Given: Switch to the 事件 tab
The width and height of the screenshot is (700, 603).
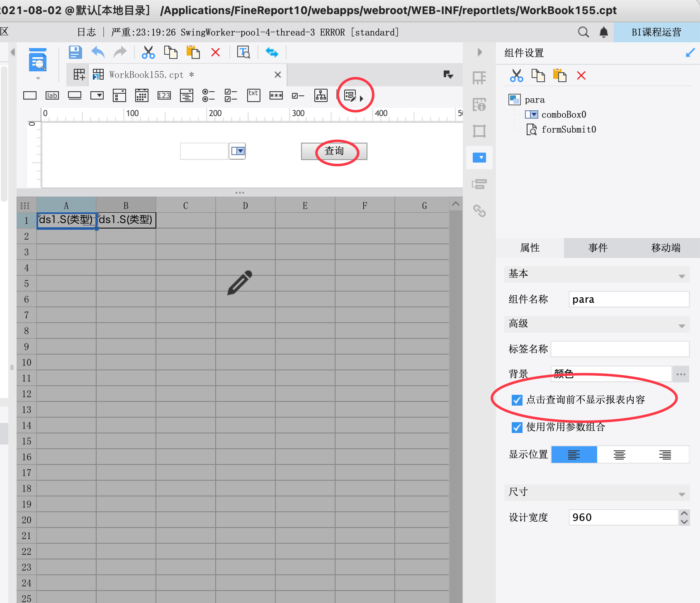Looking at the screenshot, I should pyautogui.click(x=598, y=248).
